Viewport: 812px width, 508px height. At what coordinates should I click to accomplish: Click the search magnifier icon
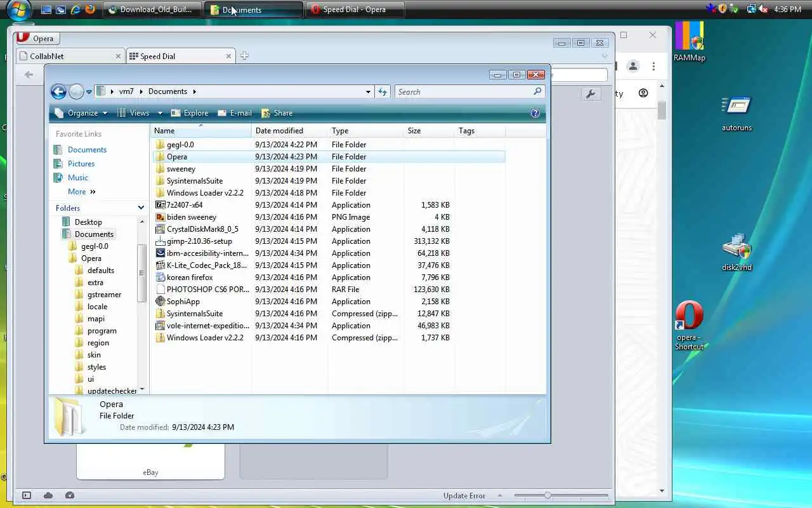tap(538, 91)
